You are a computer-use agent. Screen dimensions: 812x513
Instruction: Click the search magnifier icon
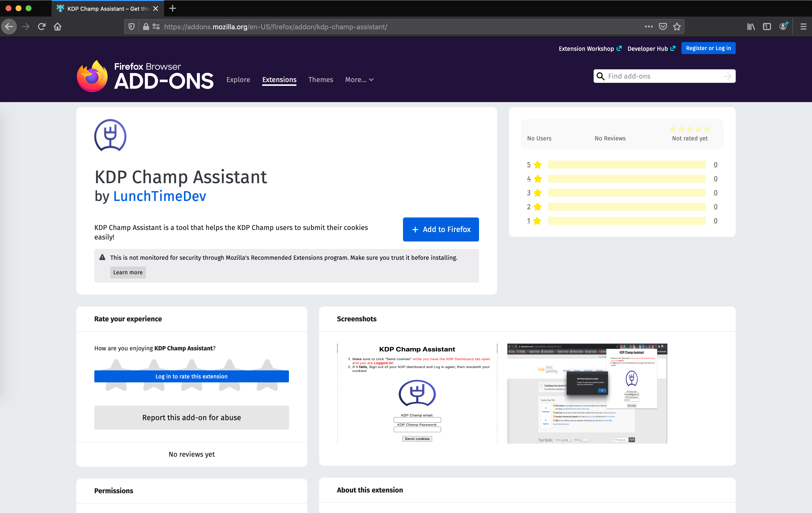(x=601, y=76)
